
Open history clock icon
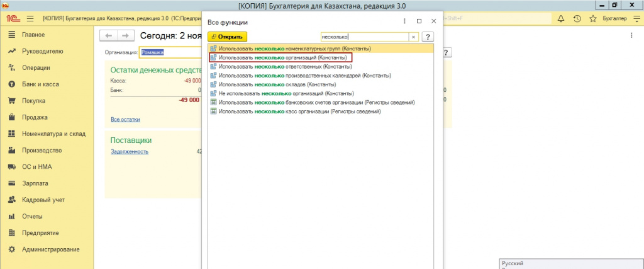577,18
